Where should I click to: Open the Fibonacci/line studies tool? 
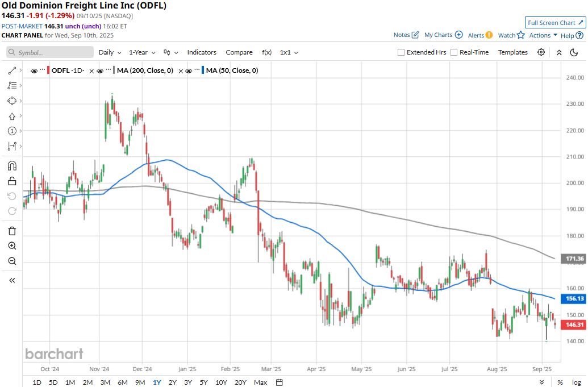(x=12, y=85)
